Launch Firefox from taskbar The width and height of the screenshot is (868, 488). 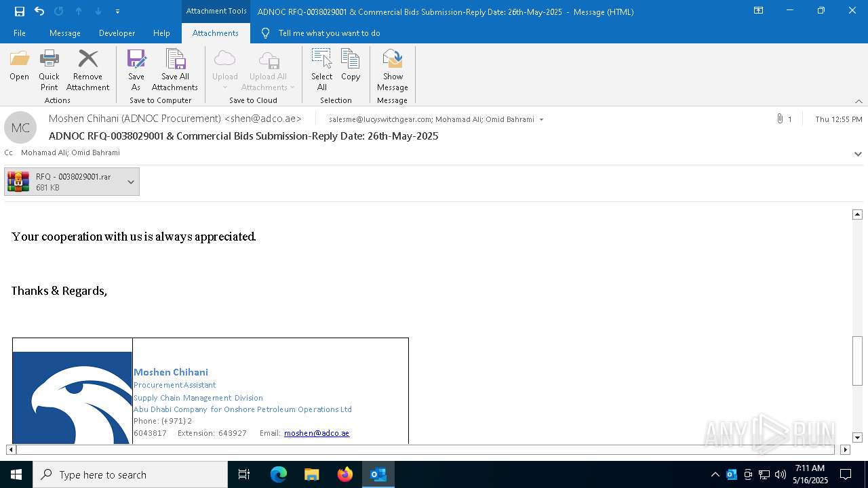(x=345, y=474)
